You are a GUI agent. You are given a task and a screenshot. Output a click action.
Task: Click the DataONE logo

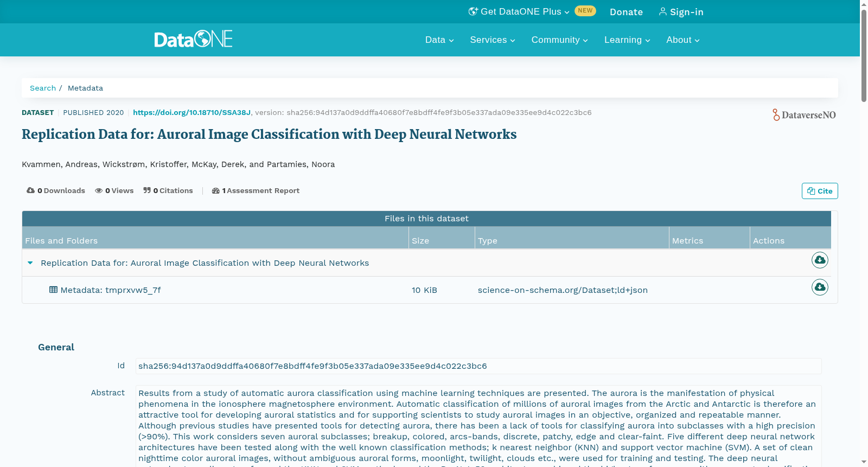tap(193, 39)
